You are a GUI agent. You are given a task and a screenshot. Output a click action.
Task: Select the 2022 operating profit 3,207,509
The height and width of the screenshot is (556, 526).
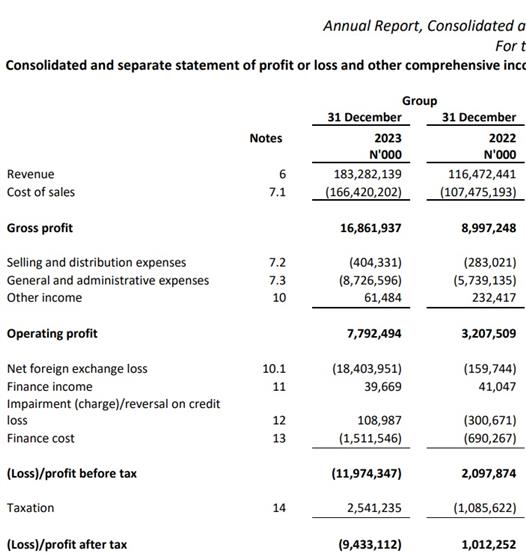tap(489, 333)
